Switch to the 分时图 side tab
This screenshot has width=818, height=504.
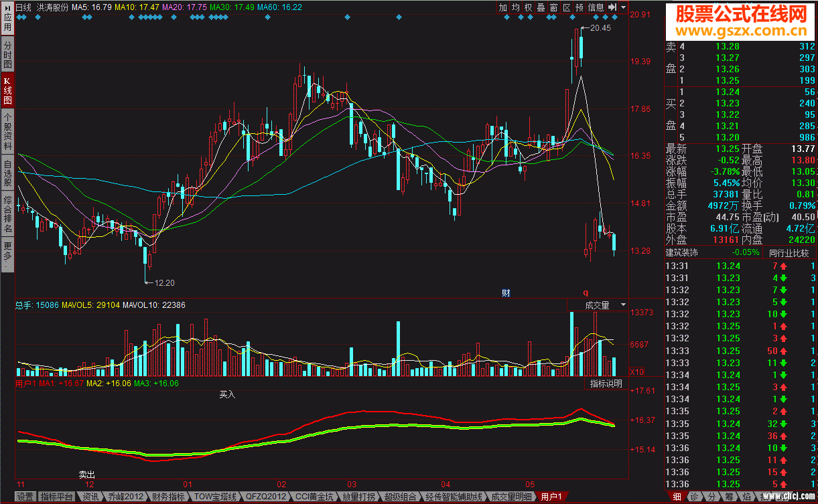(7, 54)
